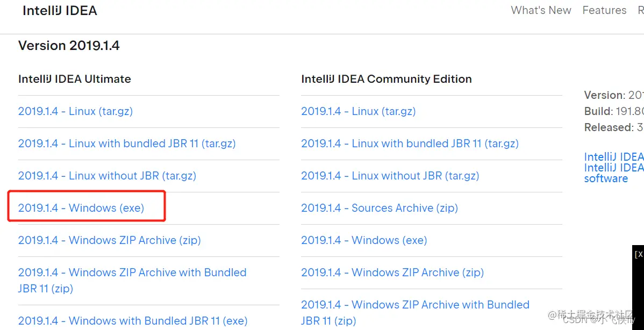The width and height of the screenshot is (644, 330).
Task: Download Community Windows ZIP with Bundled JBR 11
Action: 415,312
